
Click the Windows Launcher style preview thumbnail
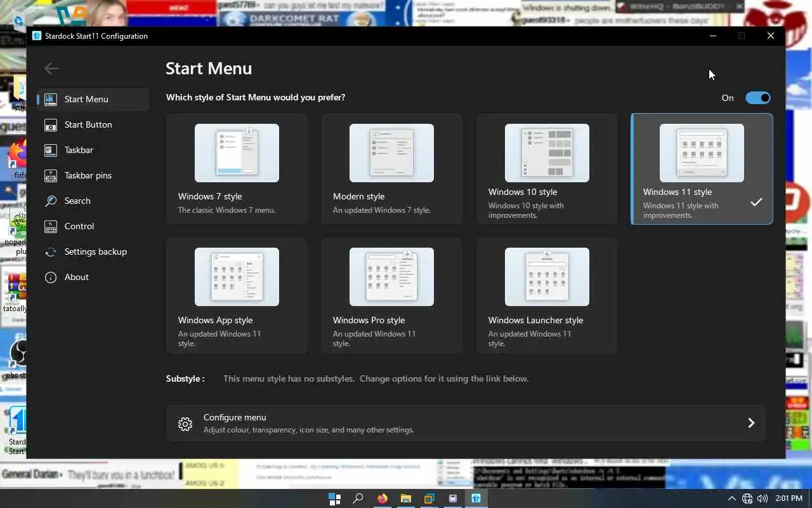(x=547, y=277)
